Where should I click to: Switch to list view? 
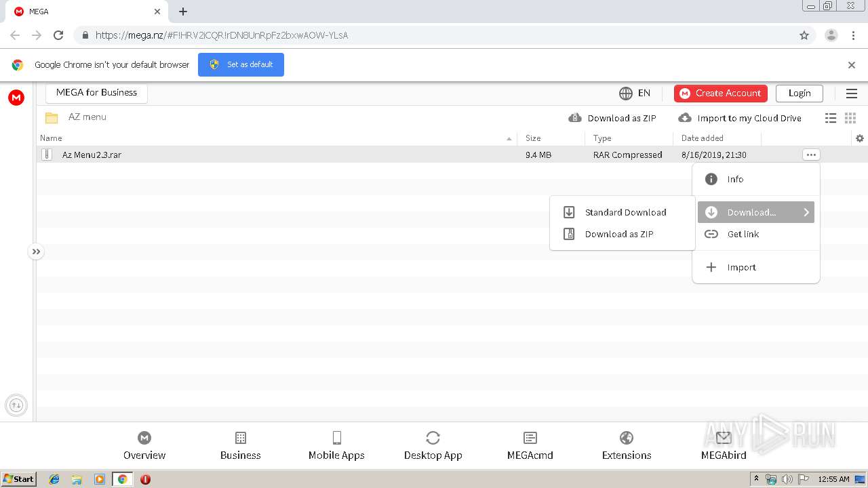coord(831,118)
